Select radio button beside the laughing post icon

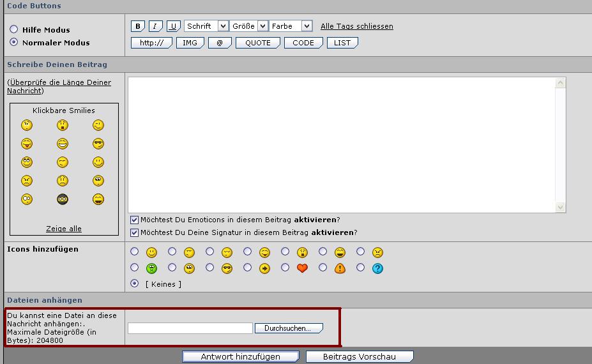point(323,251)
